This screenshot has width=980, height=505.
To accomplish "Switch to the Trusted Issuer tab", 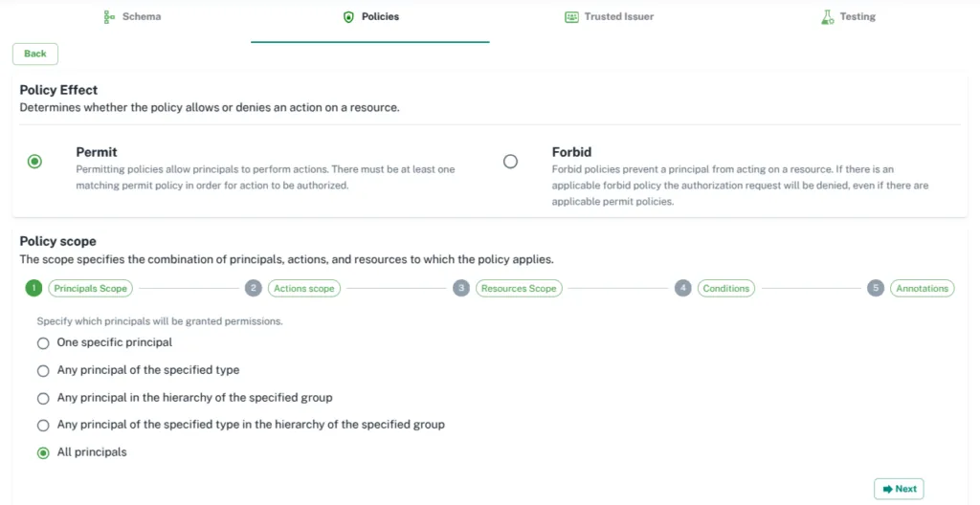I will (x=610, y=17).
